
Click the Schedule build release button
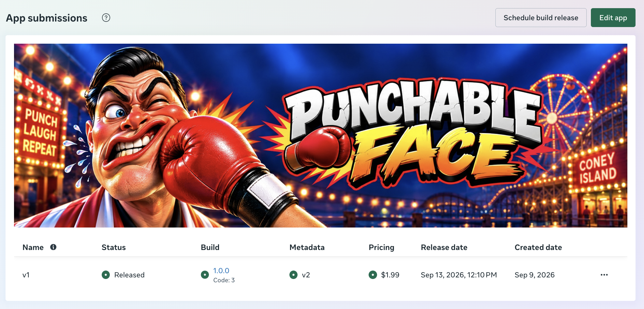click(541, 18)
